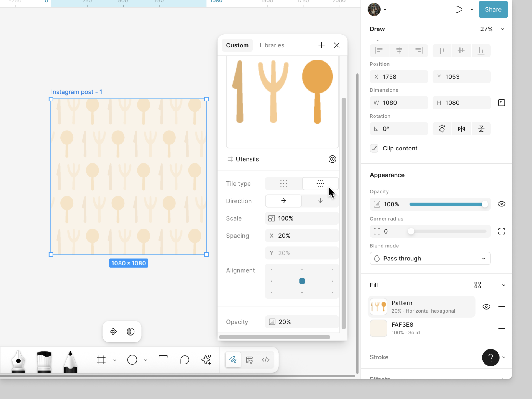
Task: Open the AI actions sparkle tool
Action: 206,360
